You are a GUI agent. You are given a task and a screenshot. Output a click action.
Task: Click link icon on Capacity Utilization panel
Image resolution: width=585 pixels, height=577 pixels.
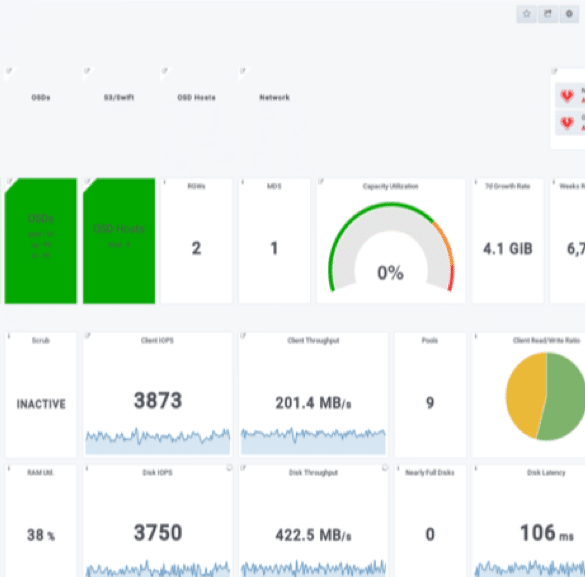pyautogui.click(x=320, y=182)
